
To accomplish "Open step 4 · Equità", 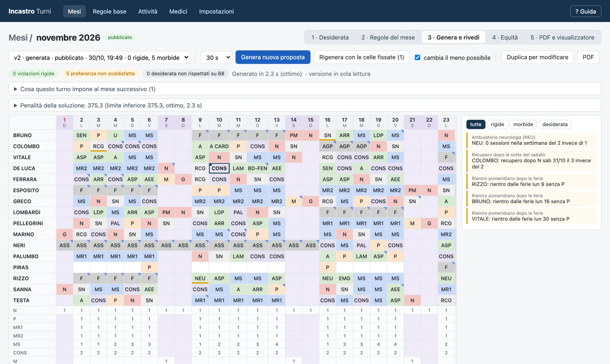I will 505,37.
